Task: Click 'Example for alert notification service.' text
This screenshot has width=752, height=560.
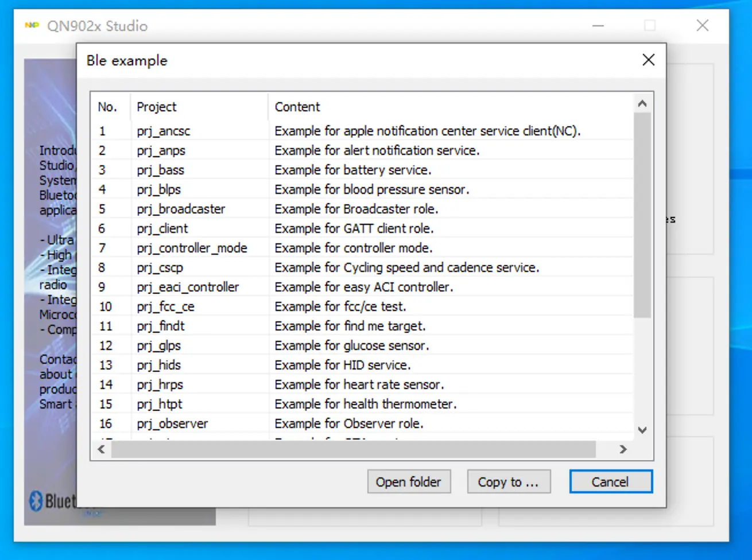Action: [377, 150]
